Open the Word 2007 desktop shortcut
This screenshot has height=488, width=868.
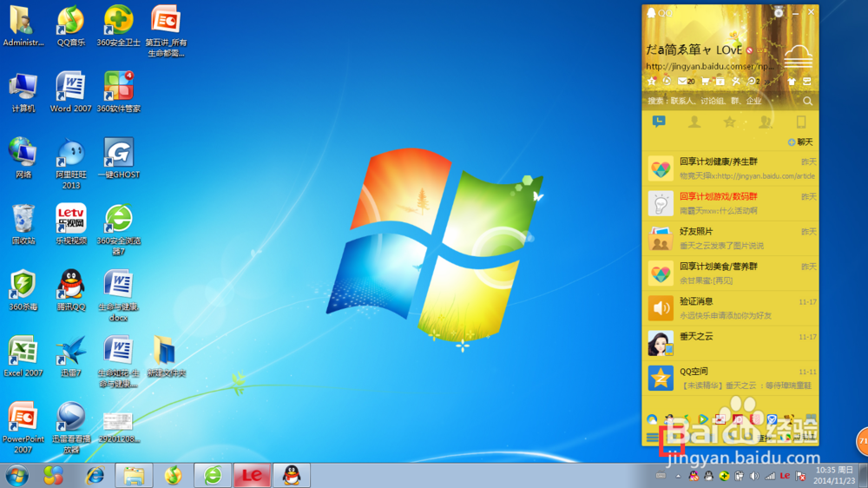click(x=71, y=92)
